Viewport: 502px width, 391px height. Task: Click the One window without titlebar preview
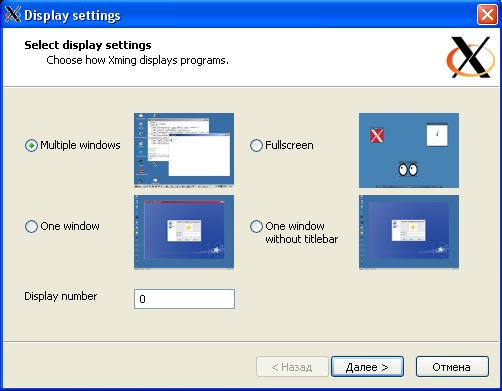pos(409,232)
